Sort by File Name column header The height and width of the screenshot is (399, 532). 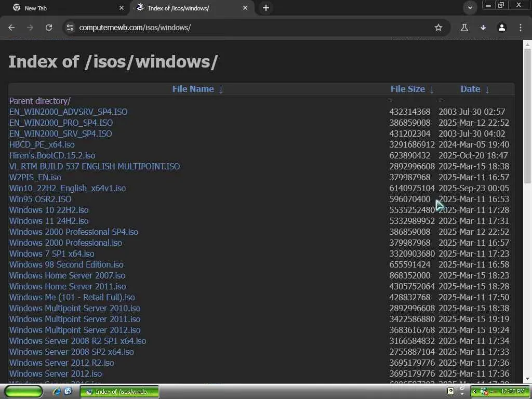point(193,89)
